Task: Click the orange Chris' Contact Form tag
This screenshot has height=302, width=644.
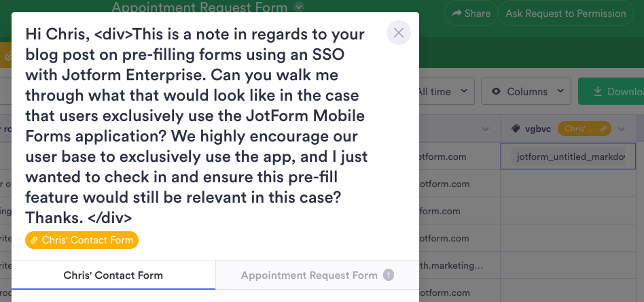Action: (x=82, y=240)
